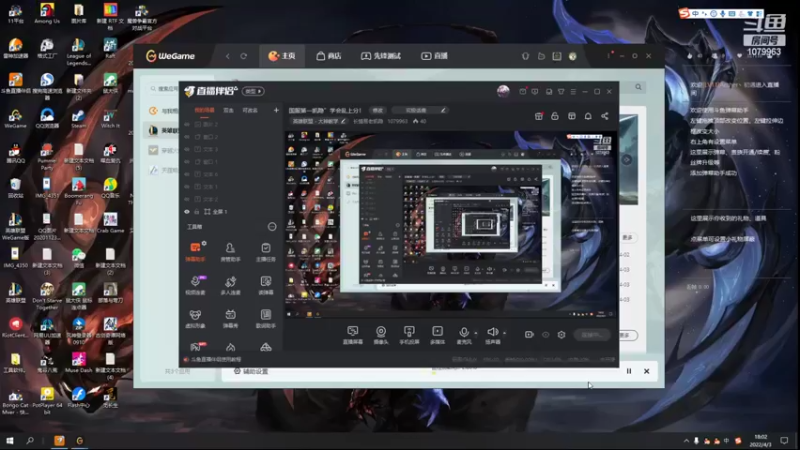Image resolution: width=800 pixels, height=450 pixels.
Task: Click the taskbar clock
Action: pos(761,440)
